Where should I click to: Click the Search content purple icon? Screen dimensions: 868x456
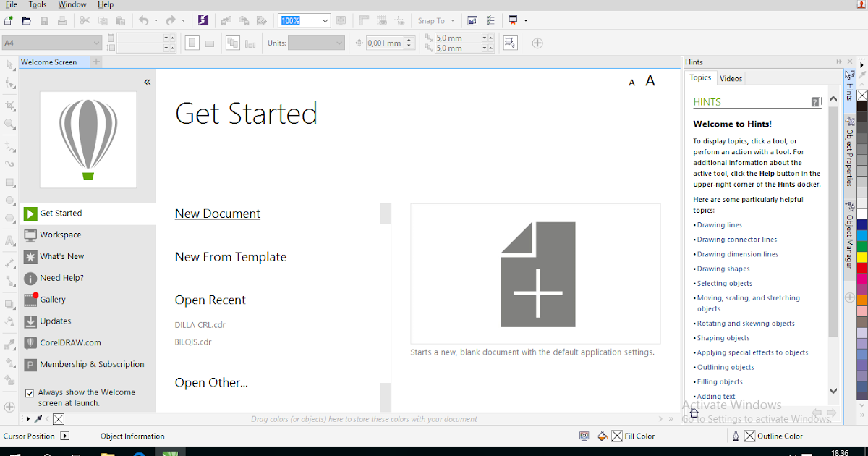pos(203,21)
